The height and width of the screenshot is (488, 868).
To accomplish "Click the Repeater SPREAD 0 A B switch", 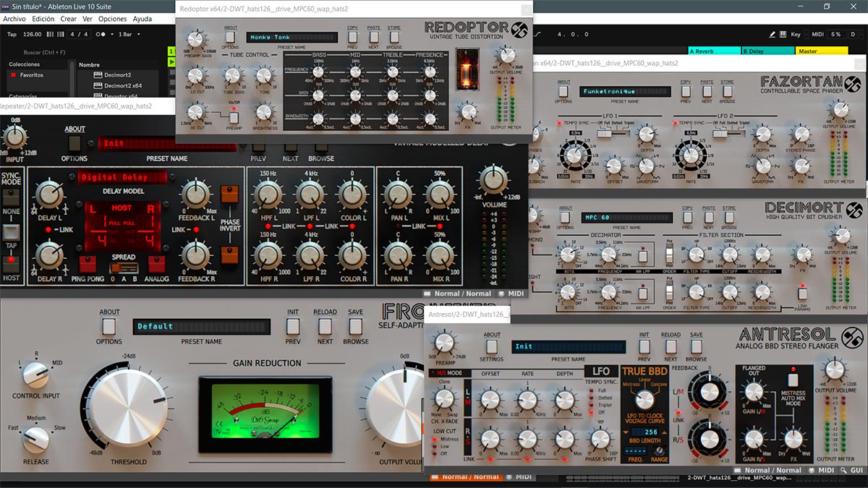I will (123, 267).
